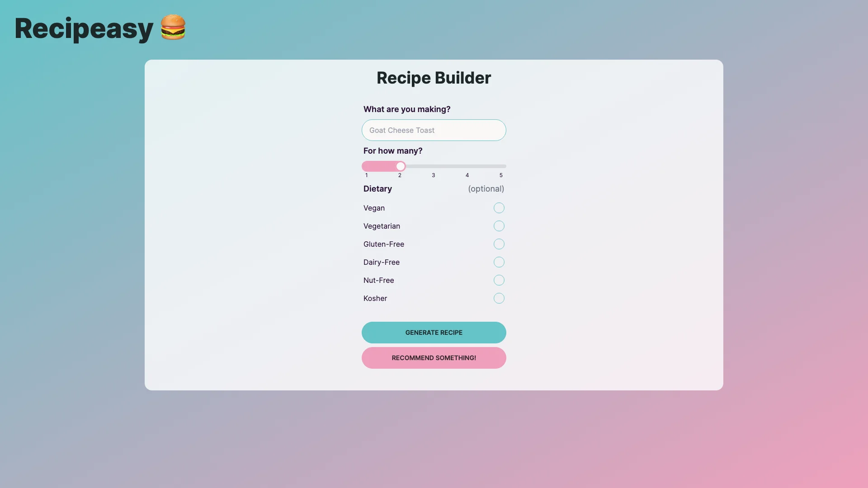
Task: Click the What are you making input field
Action: point(434,130)
